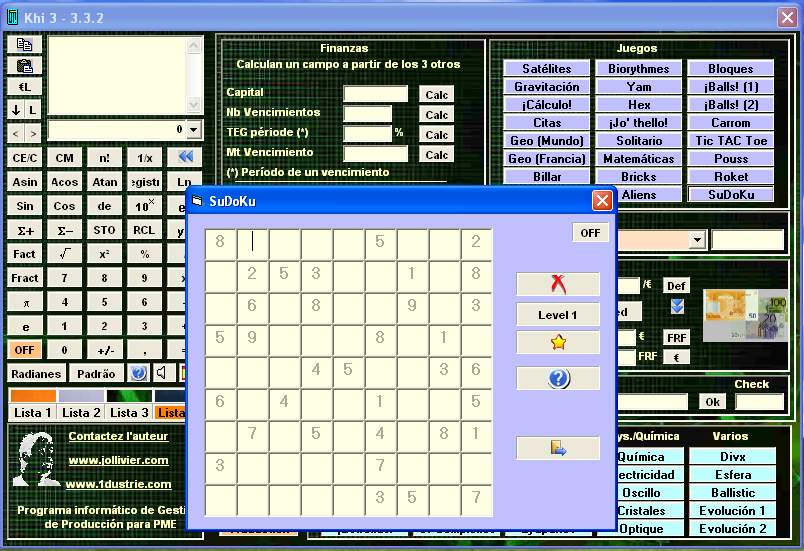Click the red X clear button in SuDoKu
Viewport: 804px width, 551px height.
click(558, 284)
